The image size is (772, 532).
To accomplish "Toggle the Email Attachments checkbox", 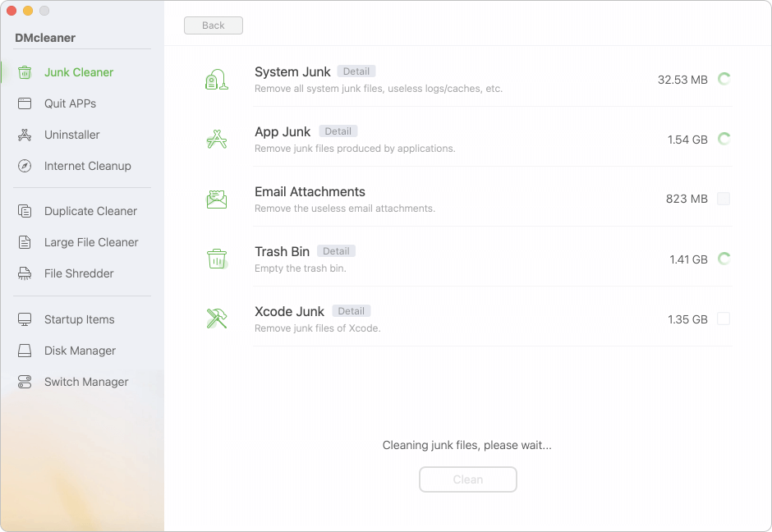I will pos(724,199).
